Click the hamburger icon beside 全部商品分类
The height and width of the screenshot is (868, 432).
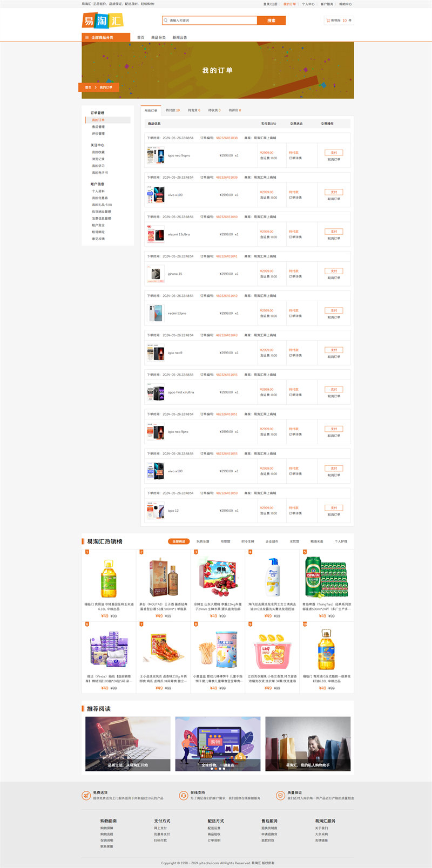coord(87,37)
